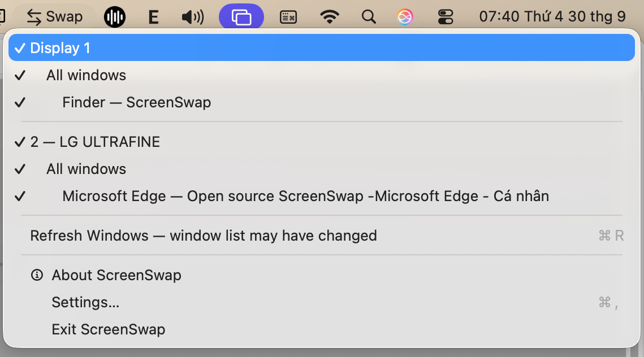This screenshot has height=357, width=644.
Task: Click the info icon beside About ScreenSwap
Action: click(37, 275)
